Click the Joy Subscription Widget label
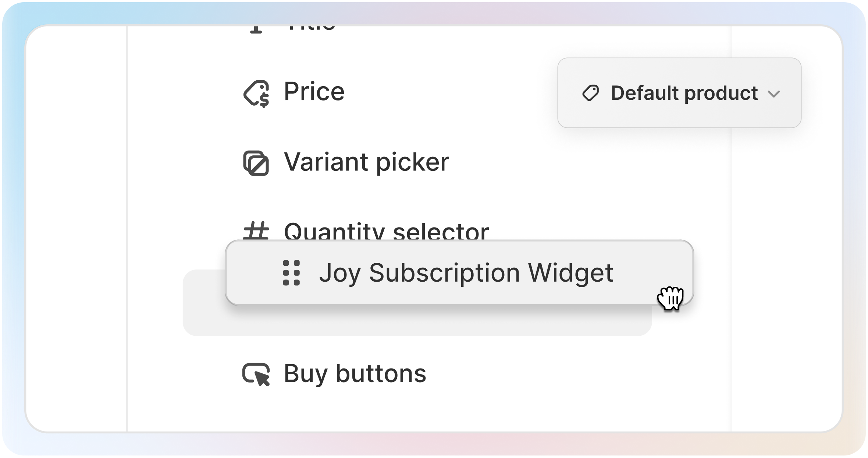This screenshot has width=868, height=458. 466,273
